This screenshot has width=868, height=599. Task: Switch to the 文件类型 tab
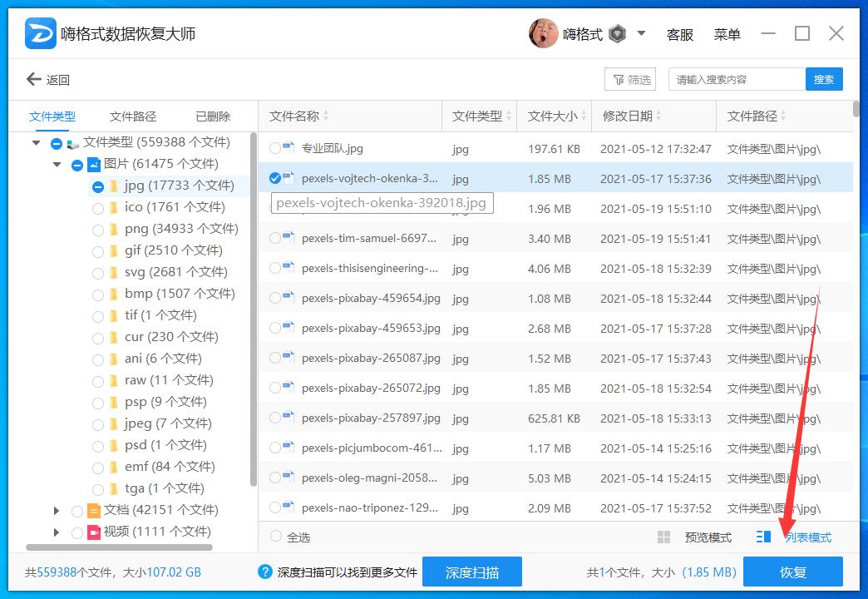(x=52, y=116)
